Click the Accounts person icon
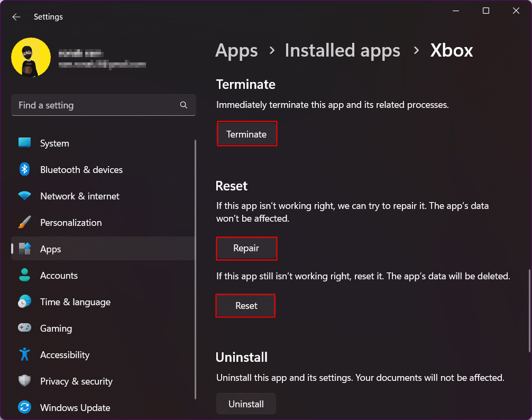The height and width of the screenshot is (420, 532). pos(24,275)
